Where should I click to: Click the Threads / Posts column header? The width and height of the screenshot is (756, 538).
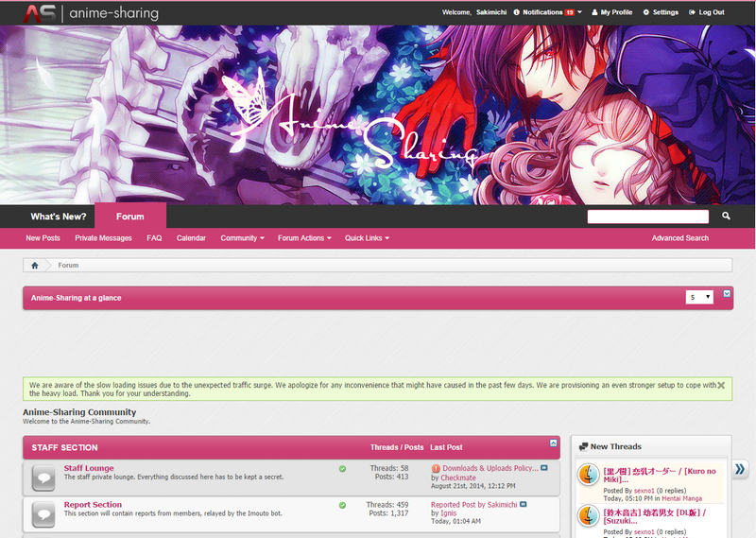click(397, 447)
